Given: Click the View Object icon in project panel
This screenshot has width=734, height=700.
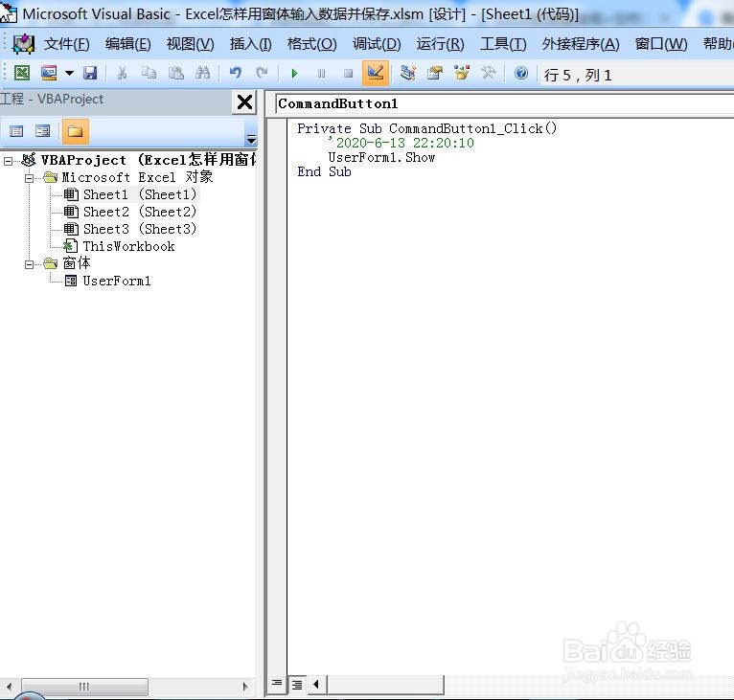Looking at the screenshot, I should click(43, 131).
